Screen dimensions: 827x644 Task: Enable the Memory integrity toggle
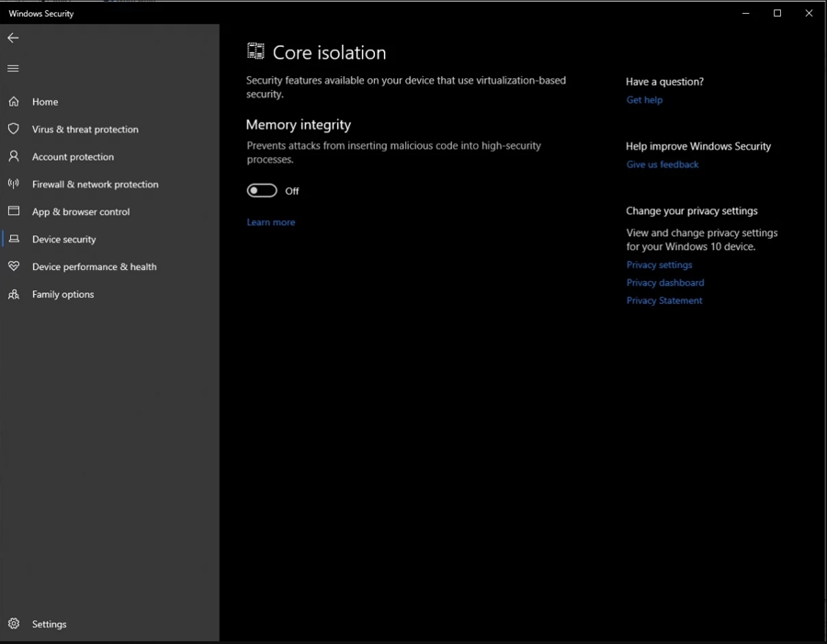coord(262,190)
